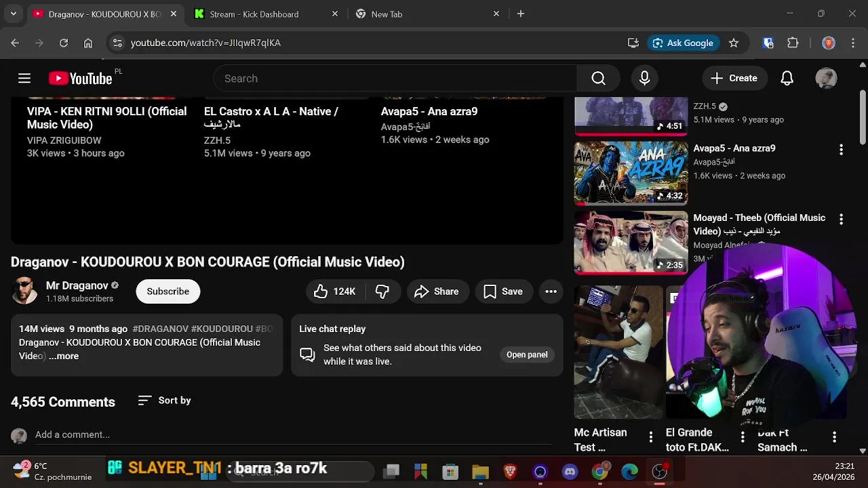
Task: Open VIPA - KEN RITNI 9OLLI video title
Action: tap(106, 118)
